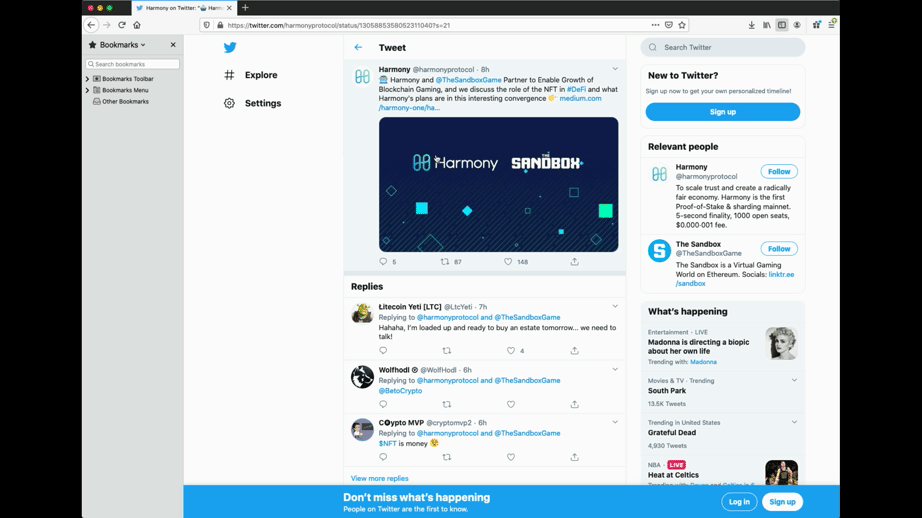Like Crypto MVP's reply
Screen dimensions: 922x518
[x=510, y=457]
